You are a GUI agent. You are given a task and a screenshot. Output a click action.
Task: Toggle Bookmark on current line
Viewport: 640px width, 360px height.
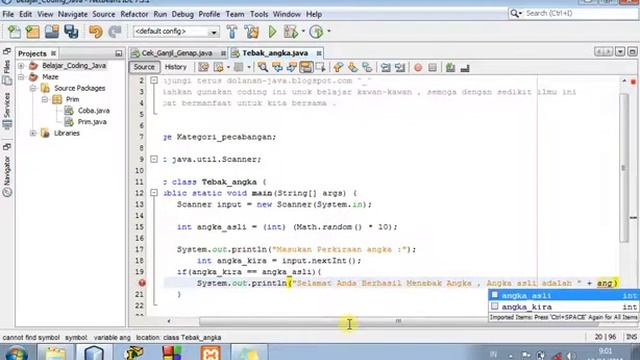point(367,67)
